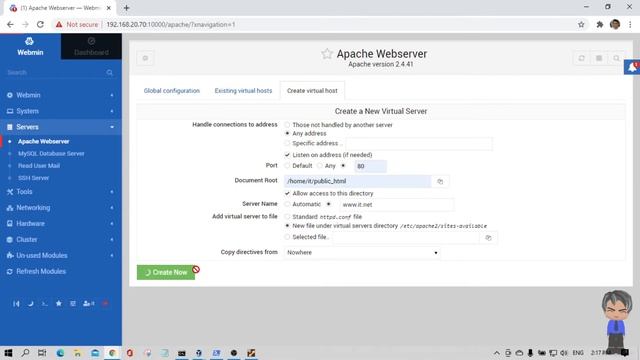The height and width of the screenshot is (360, 640).
Task: Apply changes with the refresh icon in the header
Action: click(x=581, y=58)
